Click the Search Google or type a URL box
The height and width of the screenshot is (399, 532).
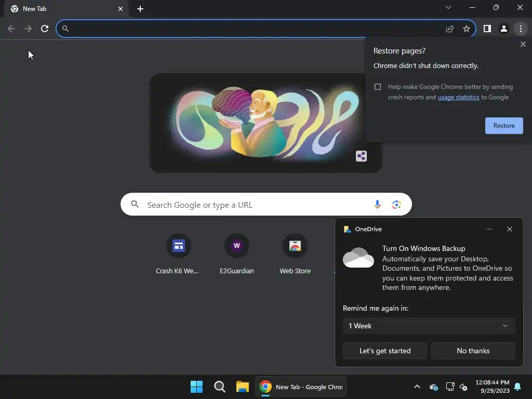pyautogui.click(x=266, y=204)
